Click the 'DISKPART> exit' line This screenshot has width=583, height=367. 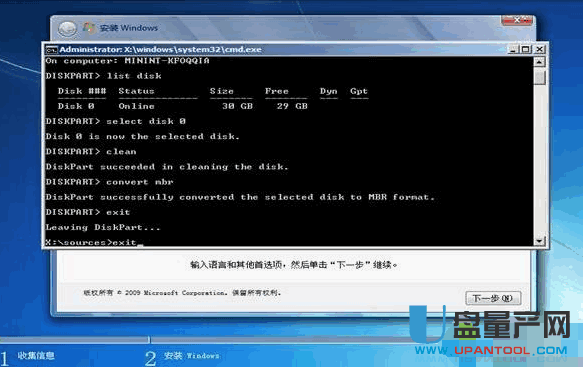(88, 212)
